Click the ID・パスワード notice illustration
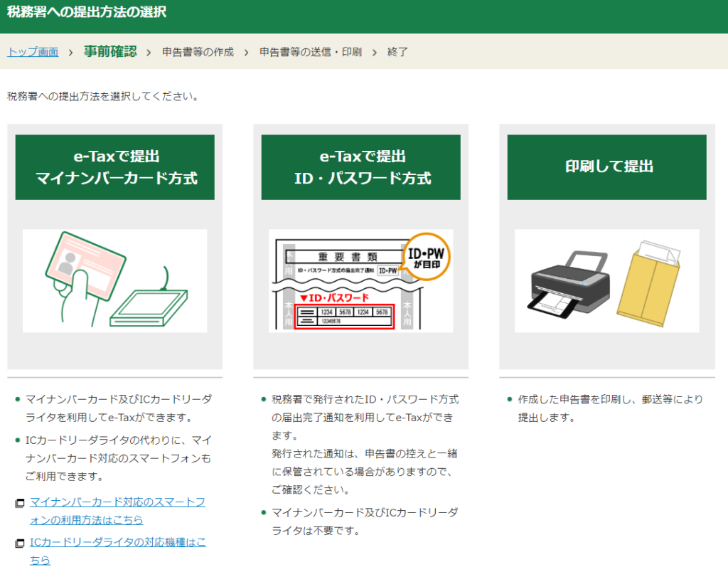This screenshot has width=728, height=582. pos(360,280)
